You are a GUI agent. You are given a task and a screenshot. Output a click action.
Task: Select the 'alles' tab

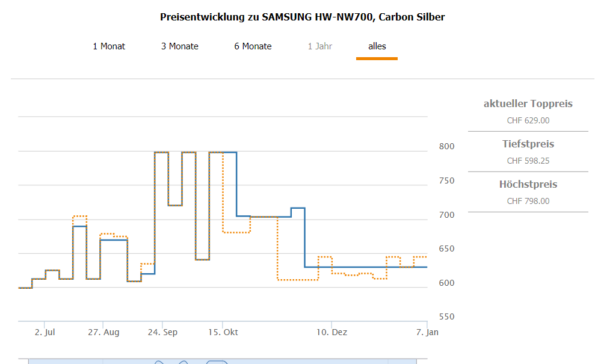click(x=377, y=46)
